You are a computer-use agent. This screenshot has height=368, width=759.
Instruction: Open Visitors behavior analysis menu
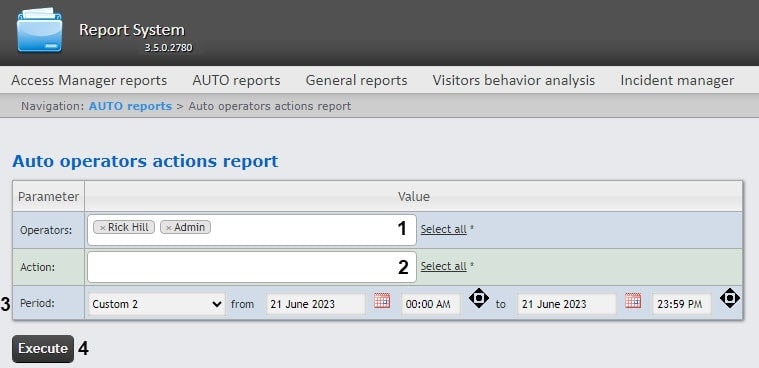[x=514, y=80]
